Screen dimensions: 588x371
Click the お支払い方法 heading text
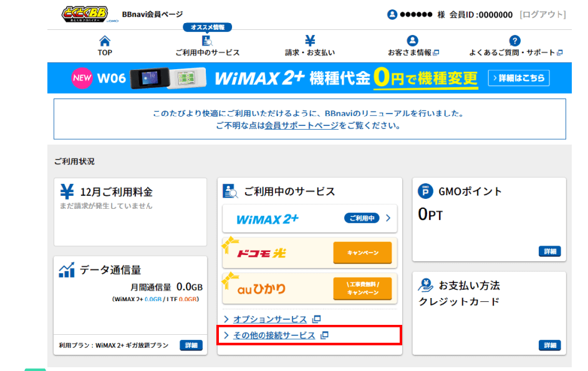coord(469,286)
